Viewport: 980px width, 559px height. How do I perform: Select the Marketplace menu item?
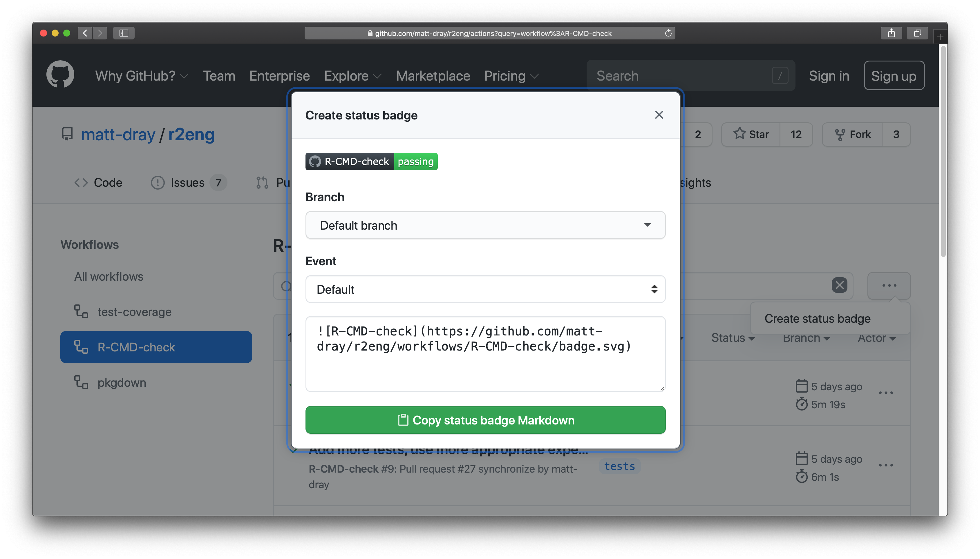click(433, 76)
